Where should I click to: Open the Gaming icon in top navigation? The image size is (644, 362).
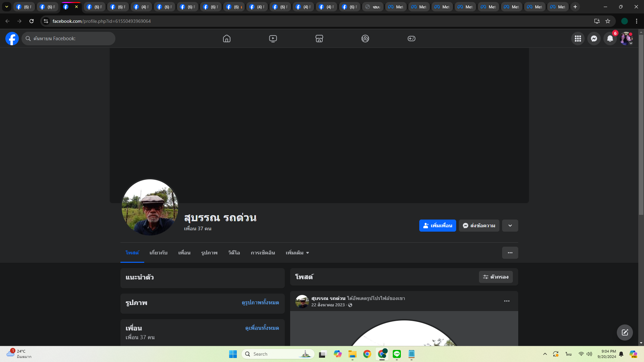point(411,39)
